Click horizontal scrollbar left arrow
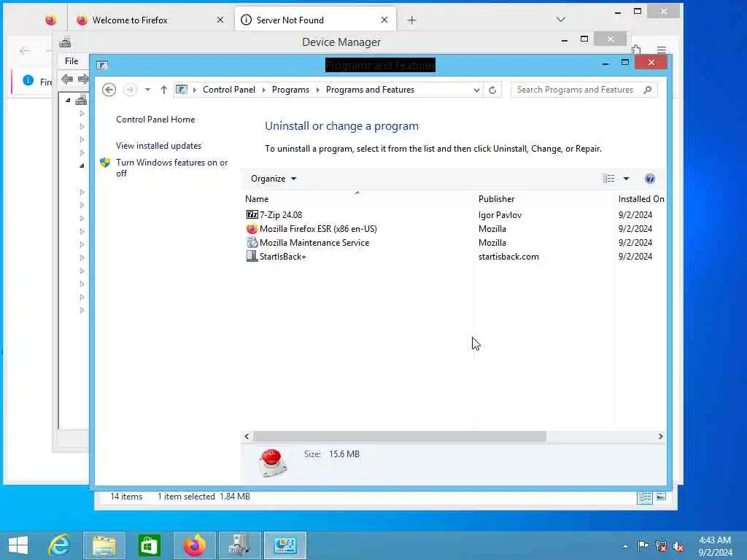 pos(247,436)
